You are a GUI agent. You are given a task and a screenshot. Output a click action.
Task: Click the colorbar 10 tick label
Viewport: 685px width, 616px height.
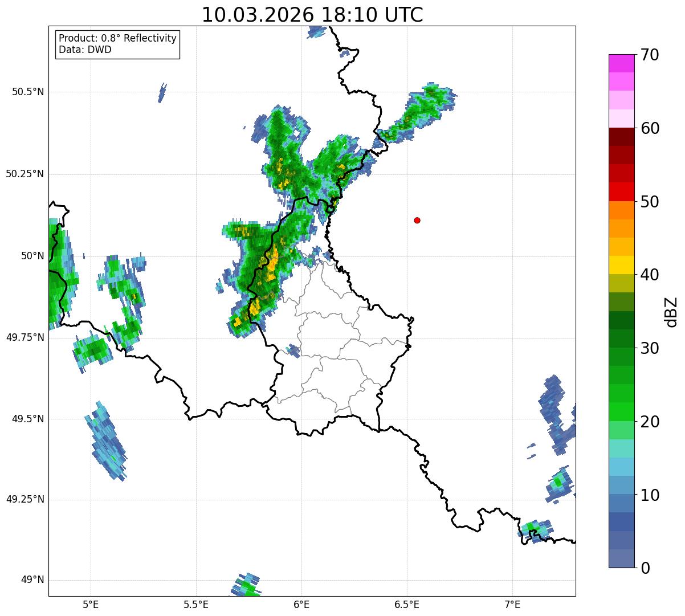[650, 495]
